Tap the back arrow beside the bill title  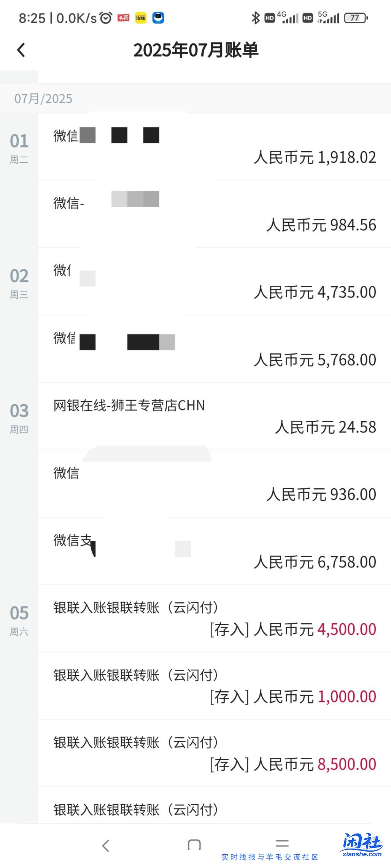click(21, 50)
